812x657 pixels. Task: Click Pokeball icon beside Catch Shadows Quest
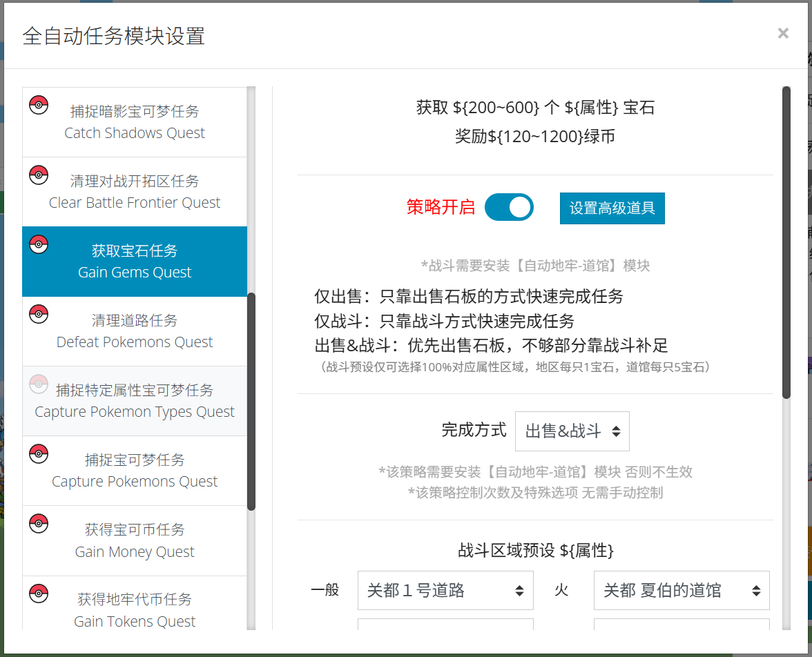39,105
